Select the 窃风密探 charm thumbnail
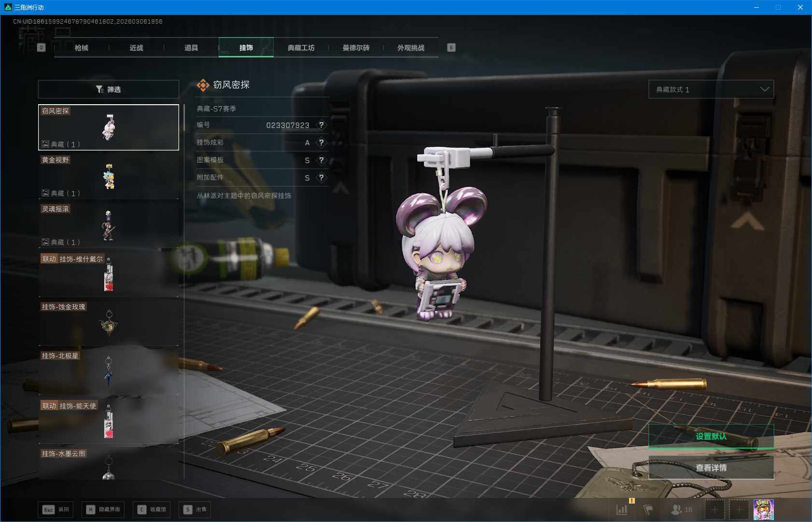 [x=109, y=127]
